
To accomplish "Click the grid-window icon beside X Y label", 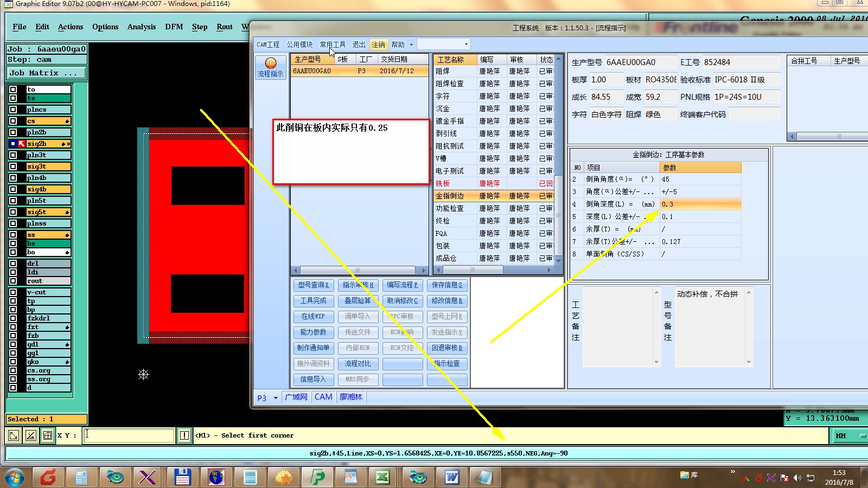I will point(48,435).
